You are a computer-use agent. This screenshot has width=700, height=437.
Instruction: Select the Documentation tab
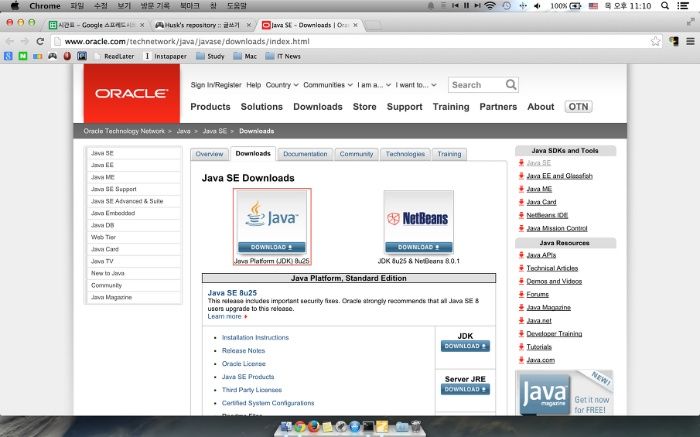(x=305, y=154)
